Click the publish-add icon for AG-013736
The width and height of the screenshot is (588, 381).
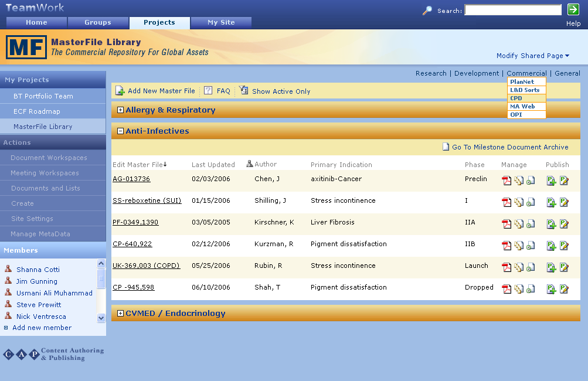(551, 181)
